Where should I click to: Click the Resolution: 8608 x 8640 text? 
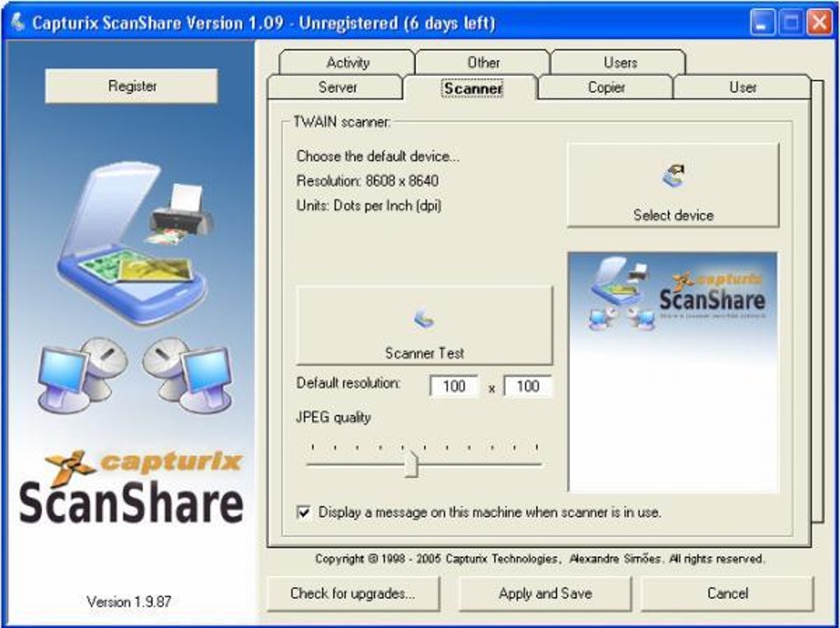(x=367, y=180)
